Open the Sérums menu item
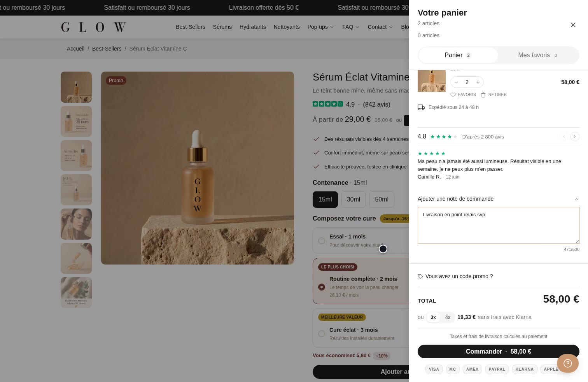The width and height of the screenshot is (588, 382). pyautogui.click(x=222, y=27)
